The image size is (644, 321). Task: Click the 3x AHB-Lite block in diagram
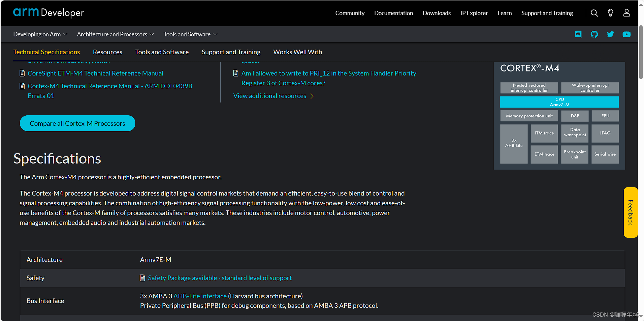[x=514, y=144]
